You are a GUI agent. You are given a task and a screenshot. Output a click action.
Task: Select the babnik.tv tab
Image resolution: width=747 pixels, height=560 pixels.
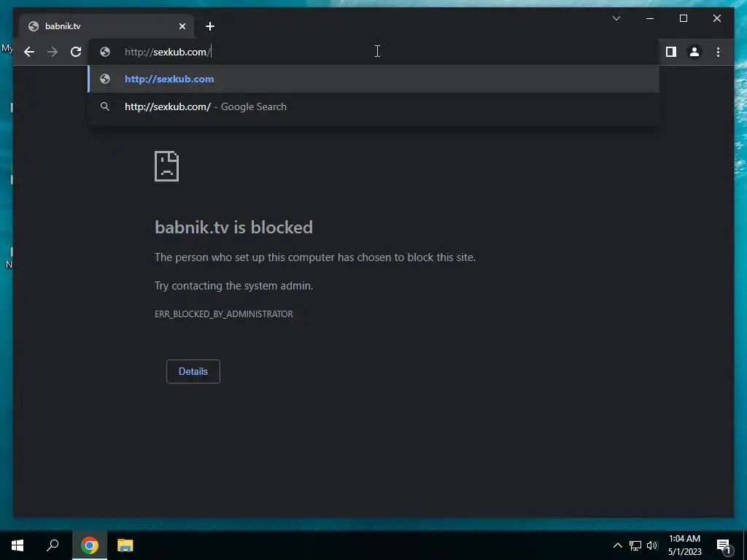click(107, 26)
